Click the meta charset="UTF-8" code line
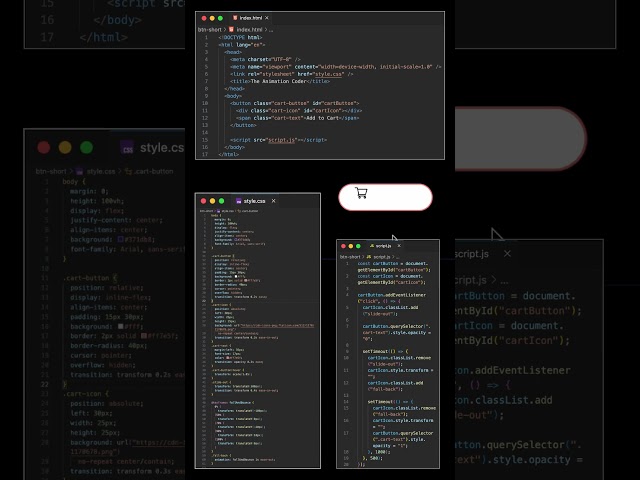Screen dimensions: 640x480 click(265, 60)
